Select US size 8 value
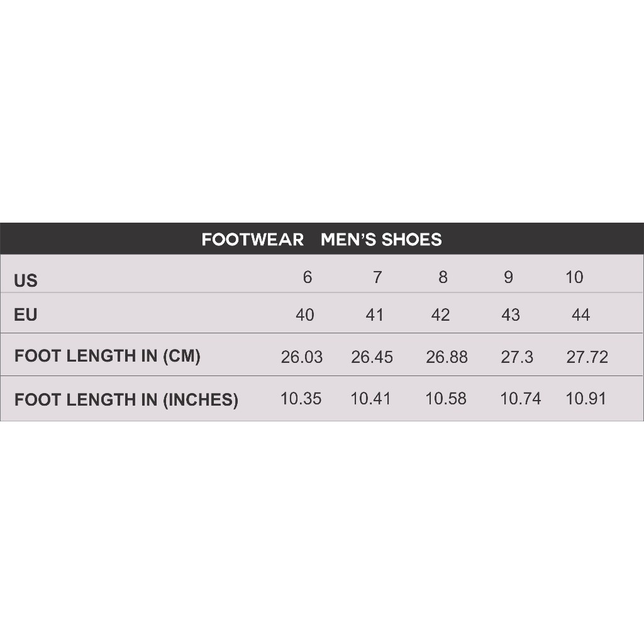644x644 pixels. click(443, 277)
